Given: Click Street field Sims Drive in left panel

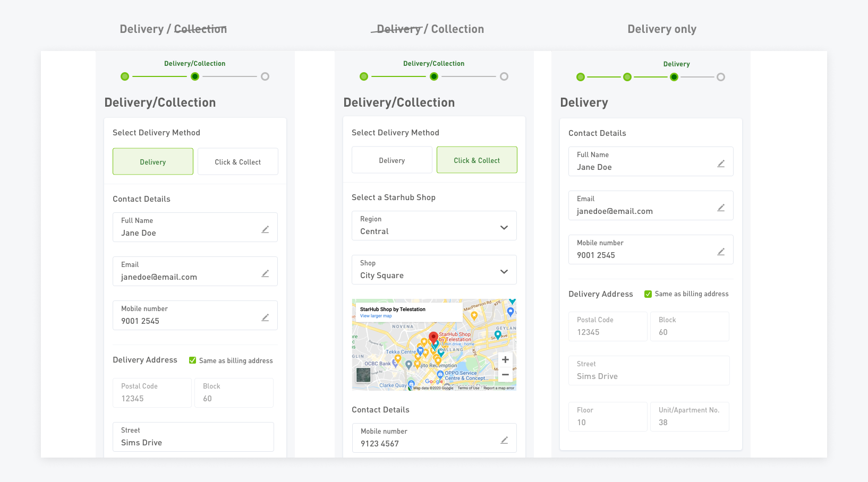Looking at the screenshot, I should 193,437.
